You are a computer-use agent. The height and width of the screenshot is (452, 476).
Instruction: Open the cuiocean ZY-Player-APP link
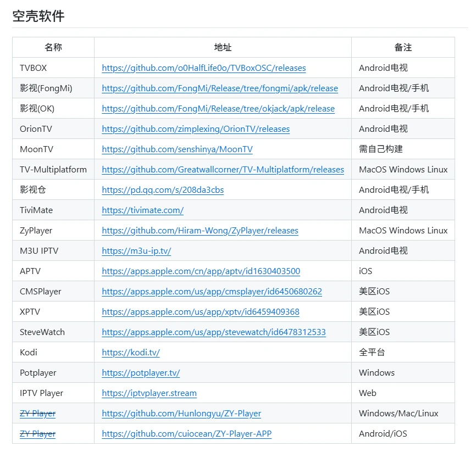186,434
